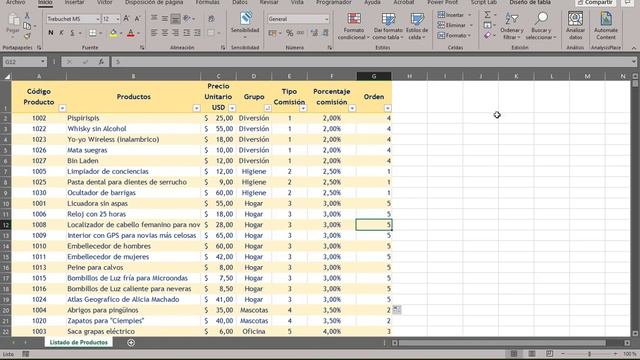Open the Grupo column filter arrow
Image resolution: width=640 pixels, height=360 pixels.
pos(267,108)
